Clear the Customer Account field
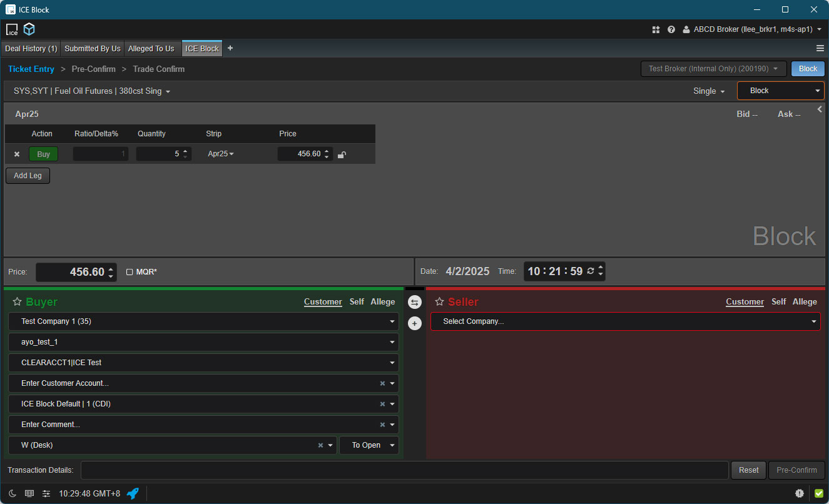 coord(382,383)
